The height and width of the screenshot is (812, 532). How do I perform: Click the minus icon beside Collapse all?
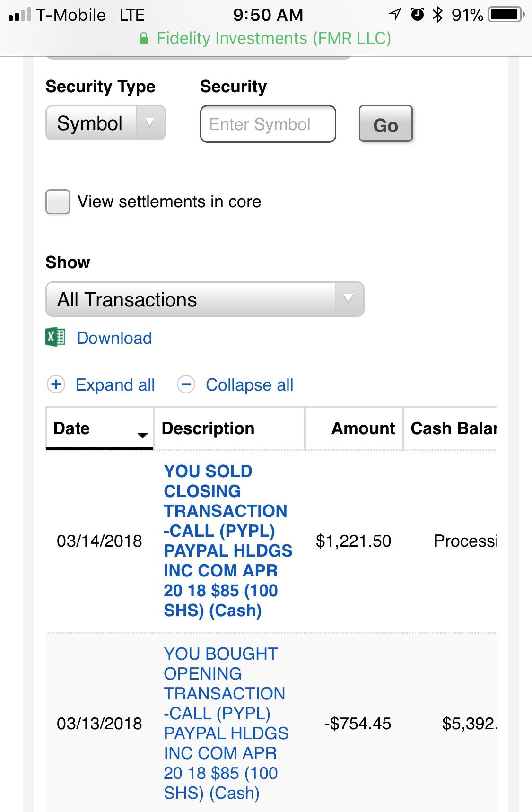186,384
